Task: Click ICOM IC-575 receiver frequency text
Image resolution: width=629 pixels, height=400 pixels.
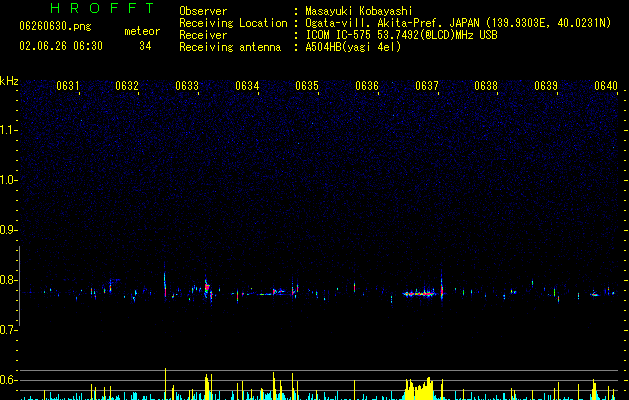Action: [401, 35]
